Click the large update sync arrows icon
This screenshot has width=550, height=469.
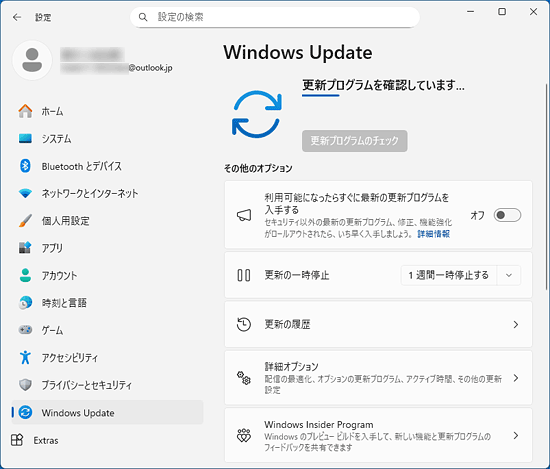point(257,114)
